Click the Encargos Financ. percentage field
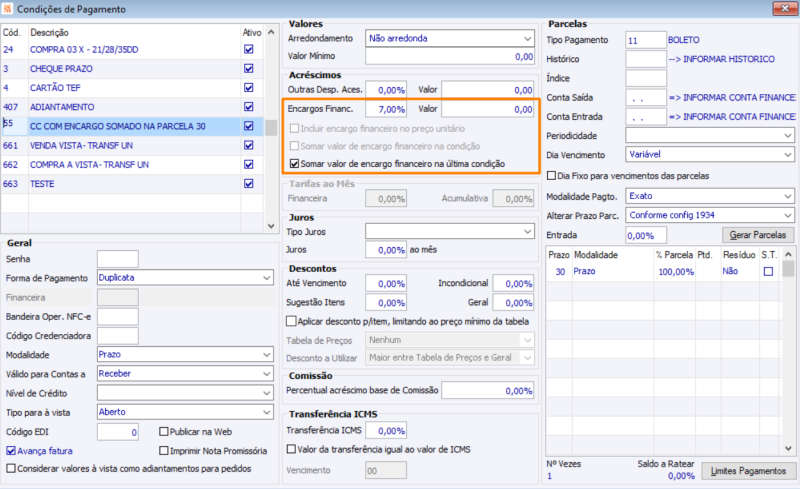 [386, 108]
